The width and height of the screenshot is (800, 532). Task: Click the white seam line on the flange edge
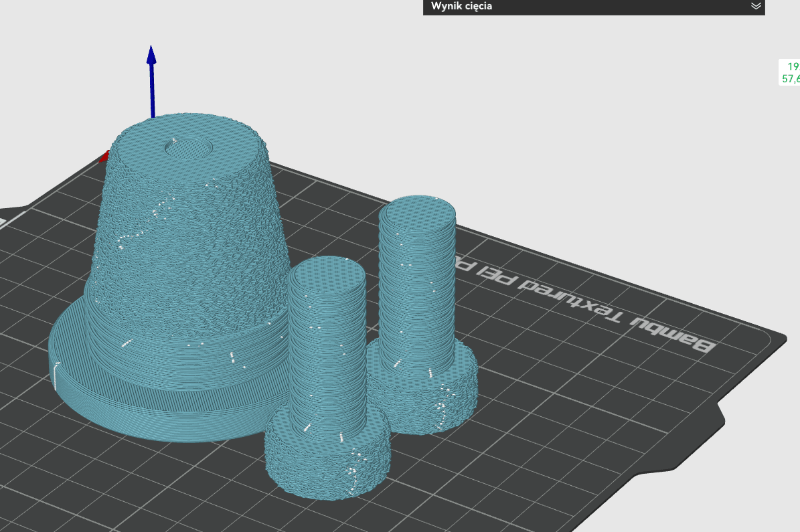click(x=55, y=376)
